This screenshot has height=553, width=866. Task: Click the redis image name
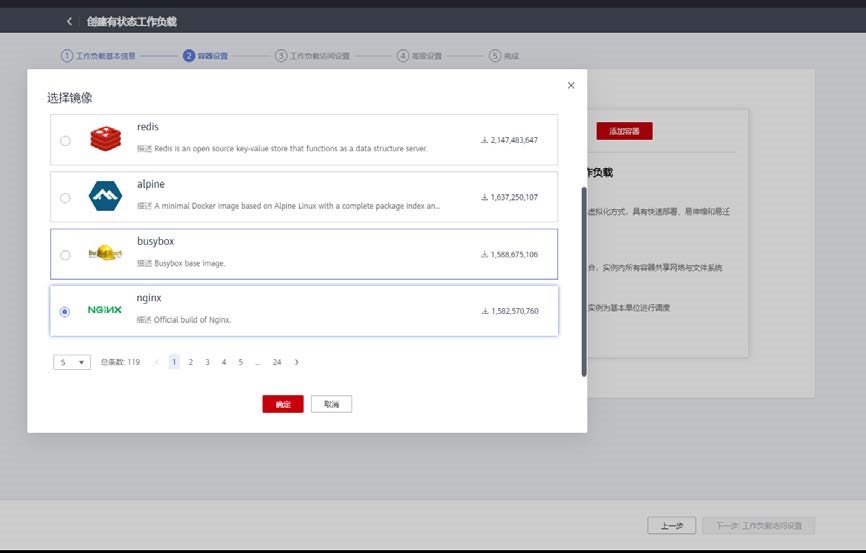point(147,127)
